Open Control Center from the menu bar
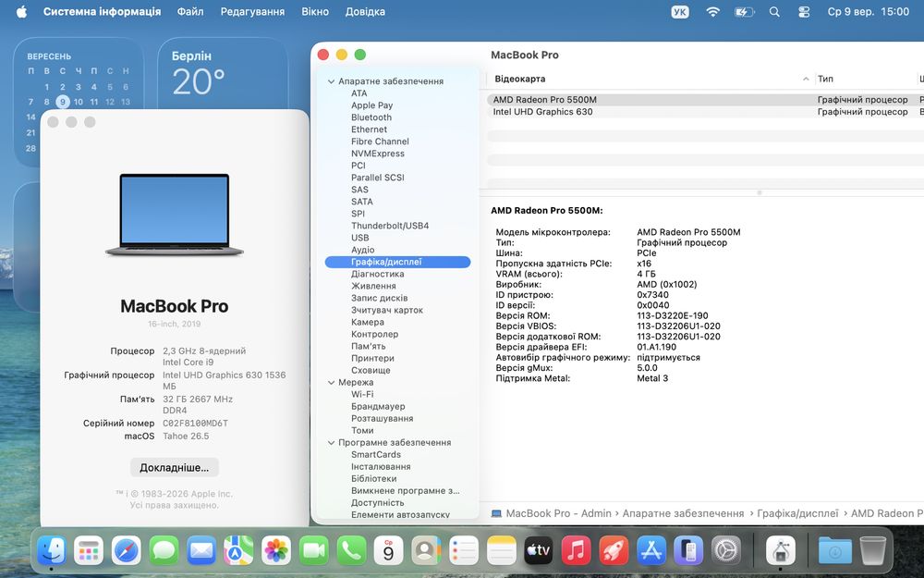 pos(804,12)
